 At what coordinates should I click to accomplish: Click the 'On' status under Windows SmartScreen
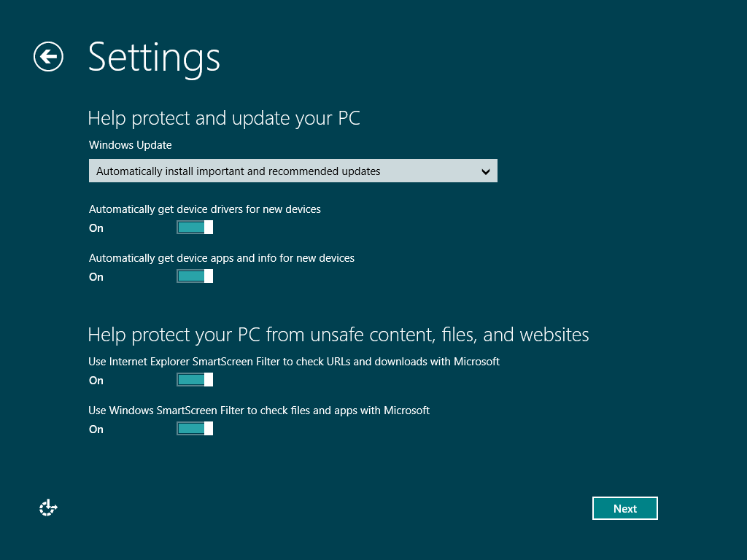pos(96,429)
